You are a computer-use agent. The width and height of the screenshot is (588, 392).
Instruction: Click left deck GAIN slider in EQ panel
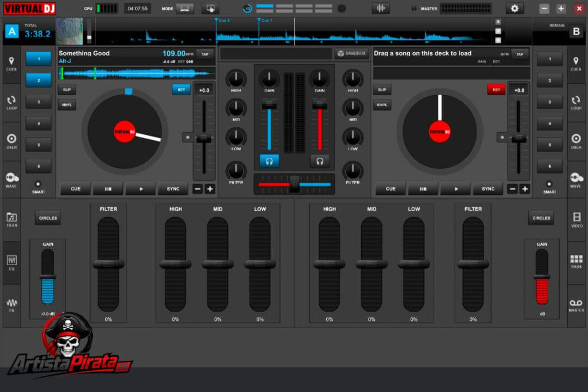point(48,277)
